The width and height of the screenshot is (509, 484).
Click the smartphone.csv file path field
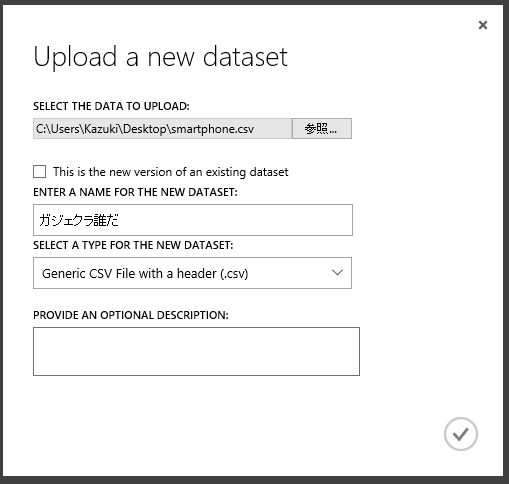(163, 128)
